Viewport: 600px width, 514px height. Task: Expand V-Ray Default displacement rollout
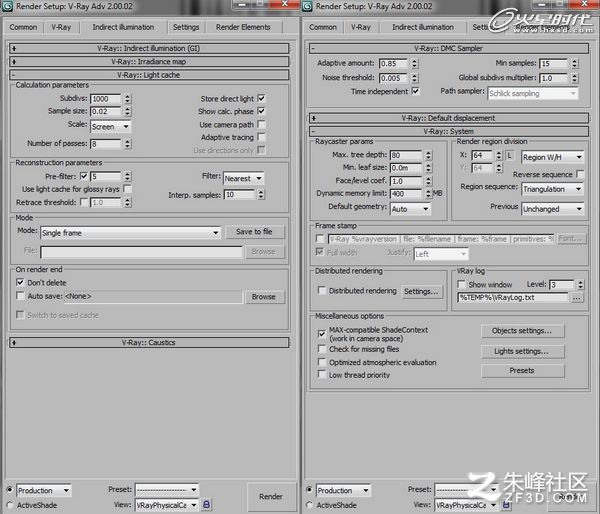(448, 118)
